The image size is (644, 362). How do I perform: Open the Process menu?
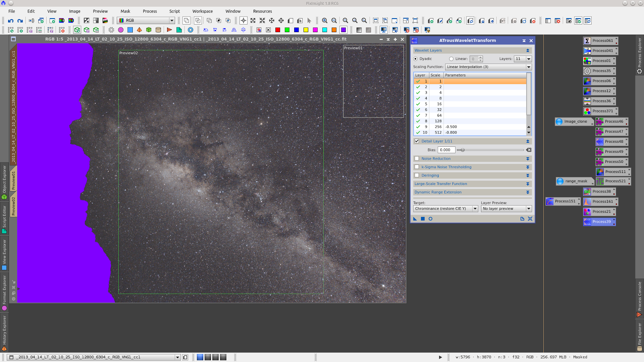[x=150, y=11]
